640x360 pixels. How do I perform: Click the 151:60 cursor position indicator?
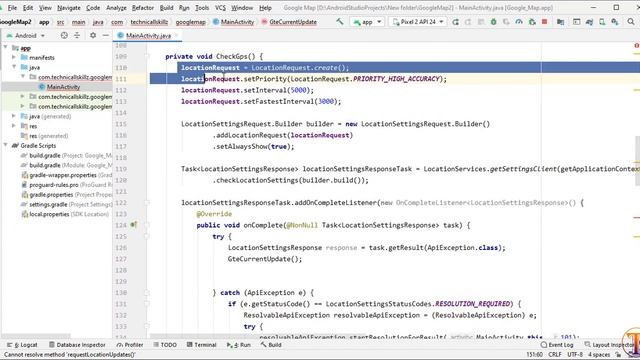[534, 355]
